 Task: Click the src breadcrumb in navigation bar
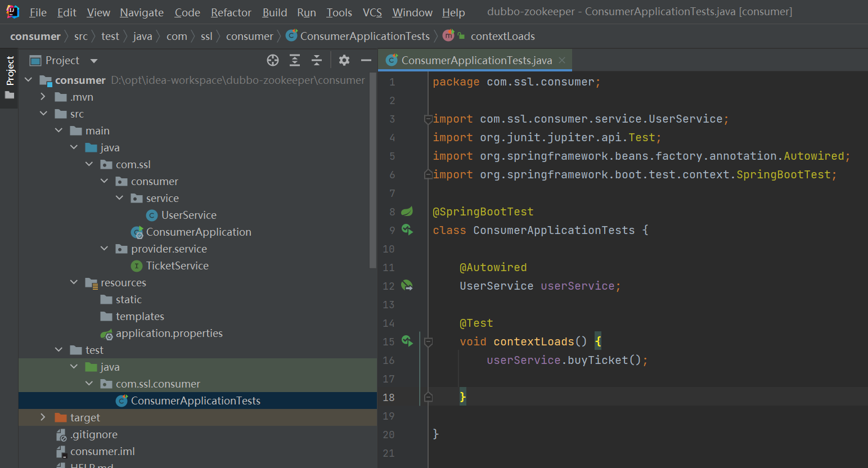(x=81, y=37)
